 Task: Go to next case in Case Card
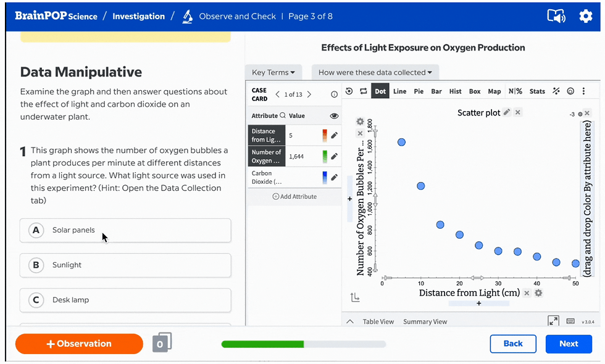(x=309, y=94)
